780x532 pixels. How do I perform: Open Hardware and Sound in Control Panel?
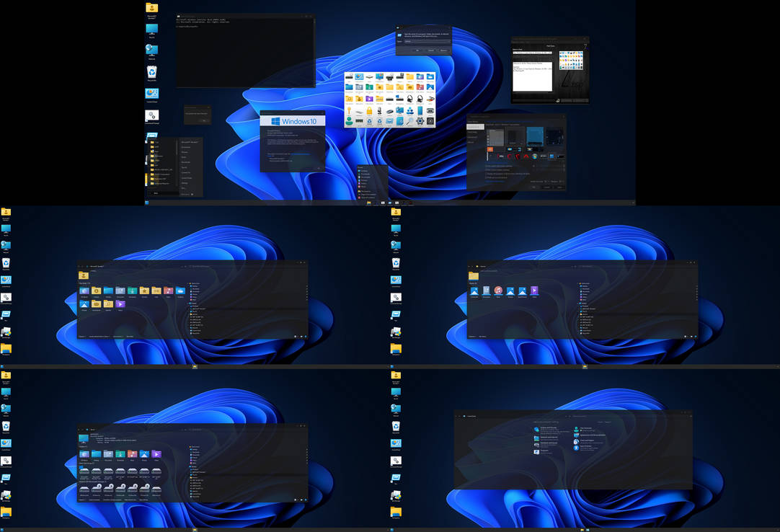coord(549,443)
